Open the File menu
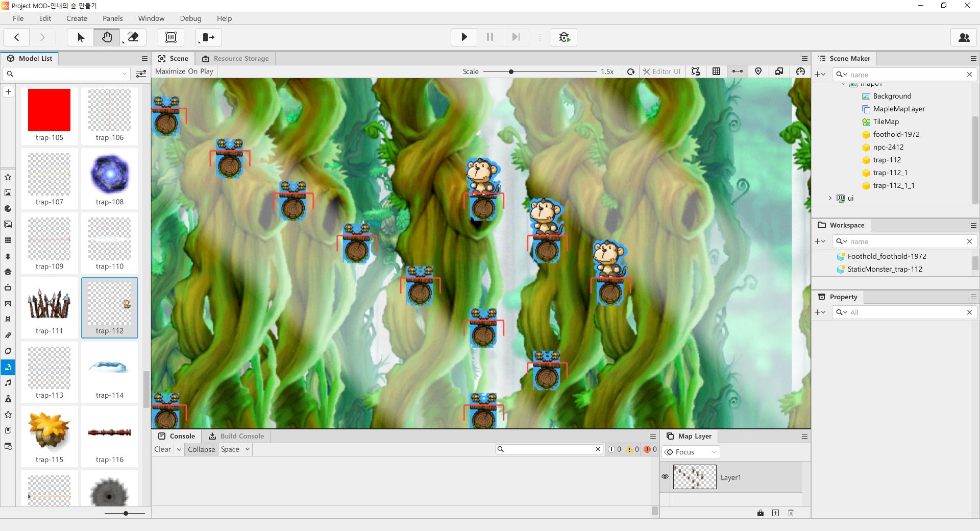 pyautogui.click(x=18, y=18)
